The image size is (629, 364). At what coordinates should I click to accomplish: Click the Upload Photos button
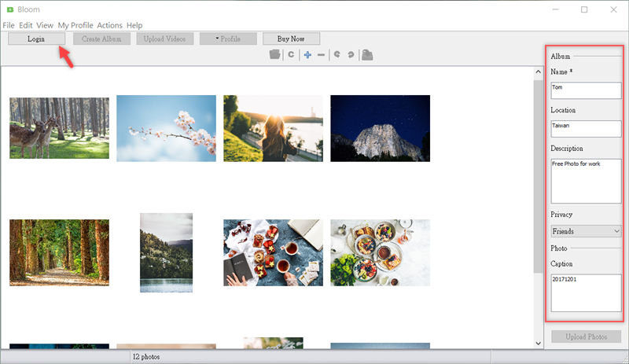tap(586, 336)
